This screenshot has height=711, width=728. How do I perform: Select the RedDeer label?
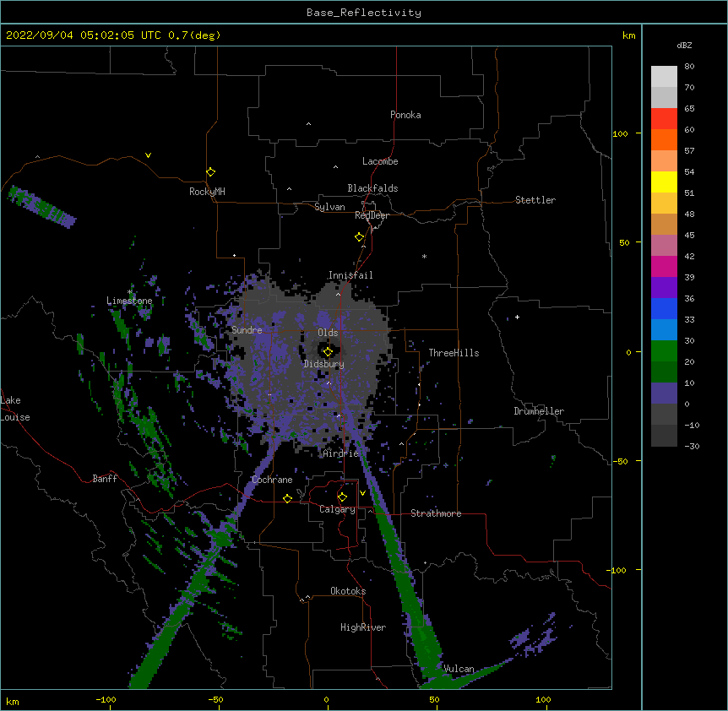click(372, 215)
